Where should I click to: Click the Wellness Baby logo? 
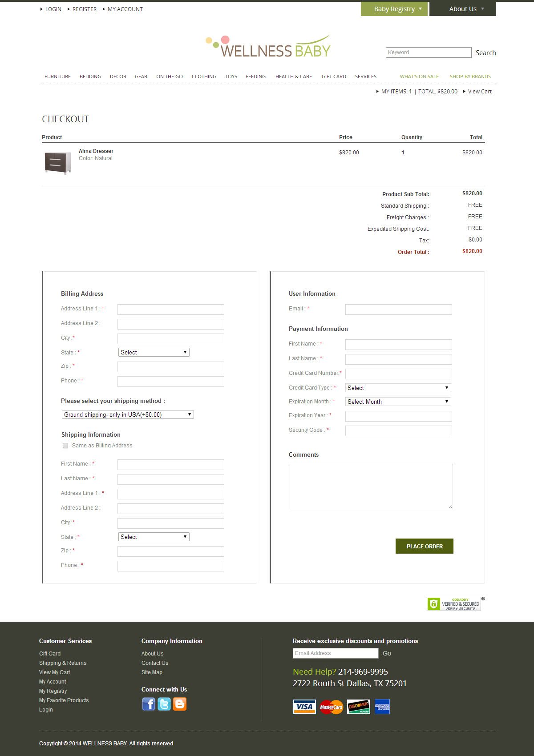pos(268,47)
